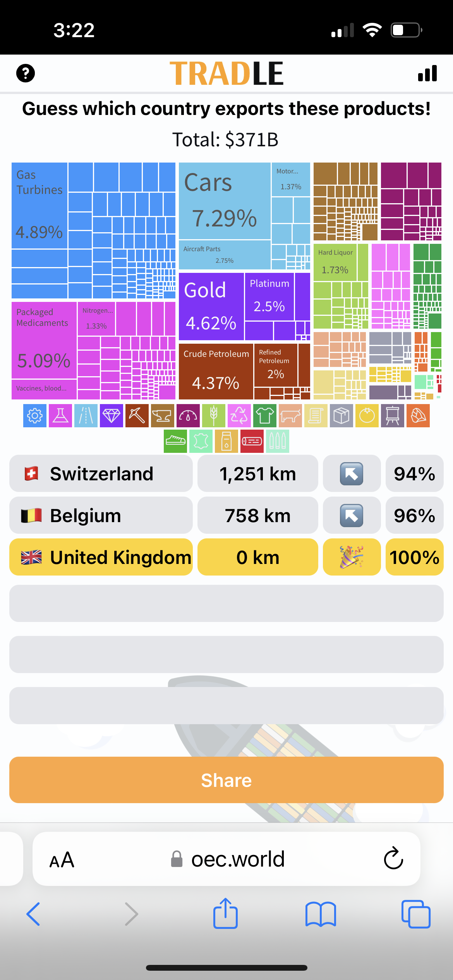
Task: Select the anvil Metals category icon
Action: click(163, 416)
